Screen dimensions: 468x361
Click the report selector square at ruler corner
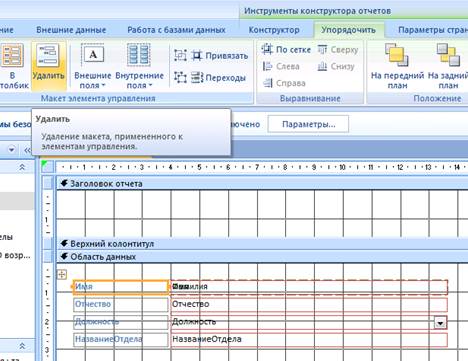[x=47, y=166]
